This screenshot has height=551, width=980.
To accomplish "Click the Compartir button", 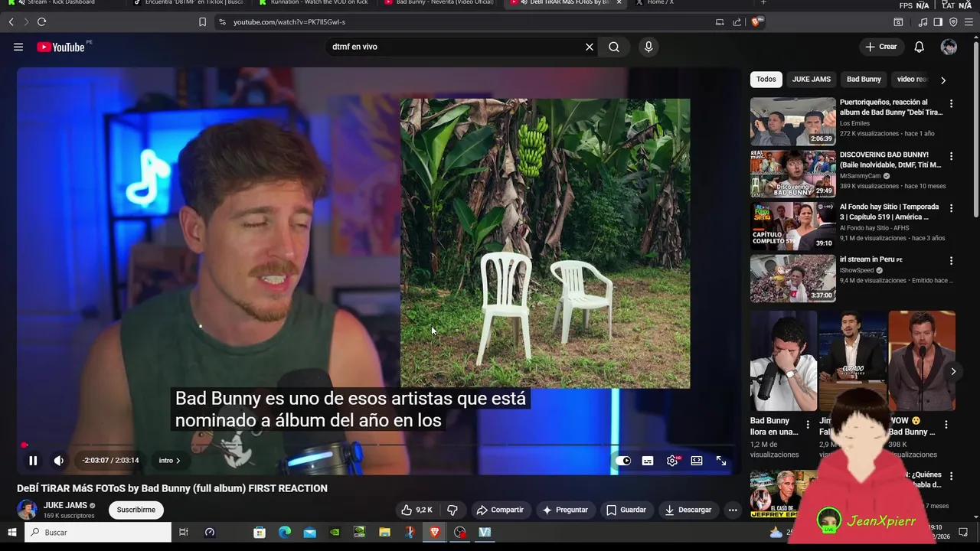I will [x=500, y=510].
